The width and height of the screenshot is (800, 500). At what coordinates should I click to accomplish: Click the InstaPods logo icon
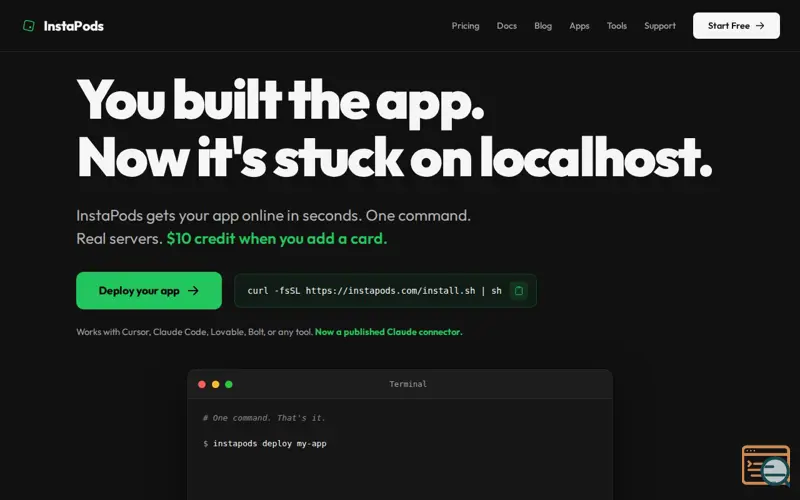tap(29, 26)
